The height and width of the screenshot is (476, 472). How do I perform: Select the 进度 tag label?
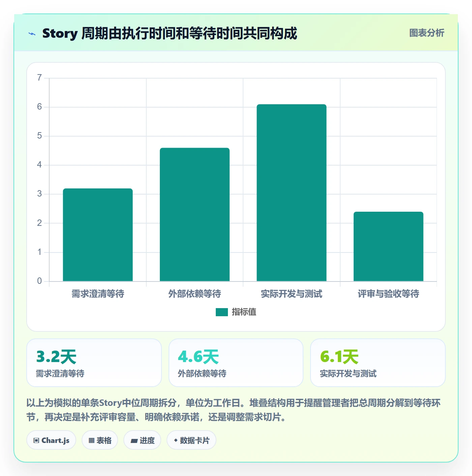click(147, 441)
